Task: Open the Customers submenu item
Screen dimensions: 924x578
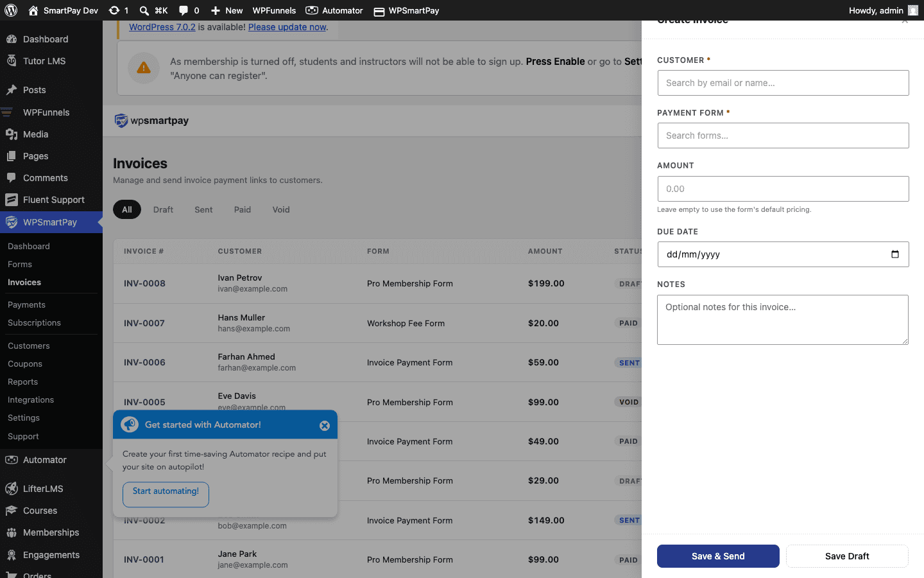Action: click(29, 346)
